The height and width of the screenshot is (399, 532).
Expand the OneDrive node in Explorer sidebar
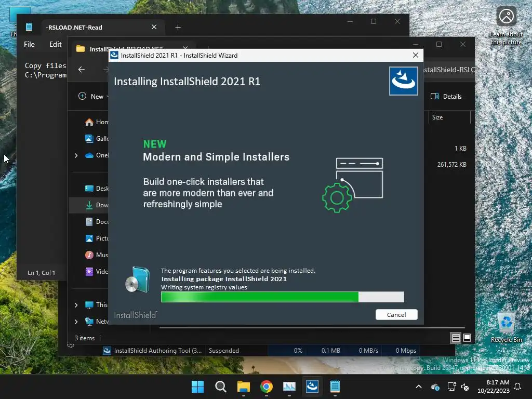pos(76,155)
